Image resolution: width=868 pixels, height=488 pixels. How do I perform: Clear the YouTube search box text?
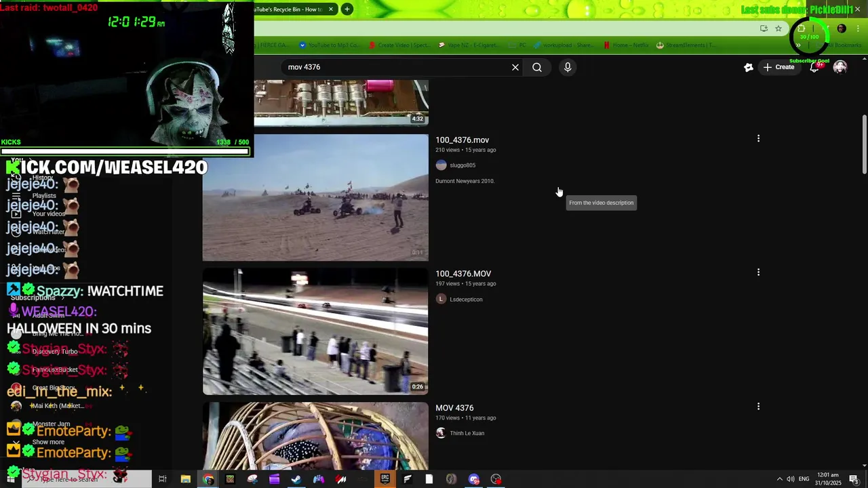[x=515, y=67]
